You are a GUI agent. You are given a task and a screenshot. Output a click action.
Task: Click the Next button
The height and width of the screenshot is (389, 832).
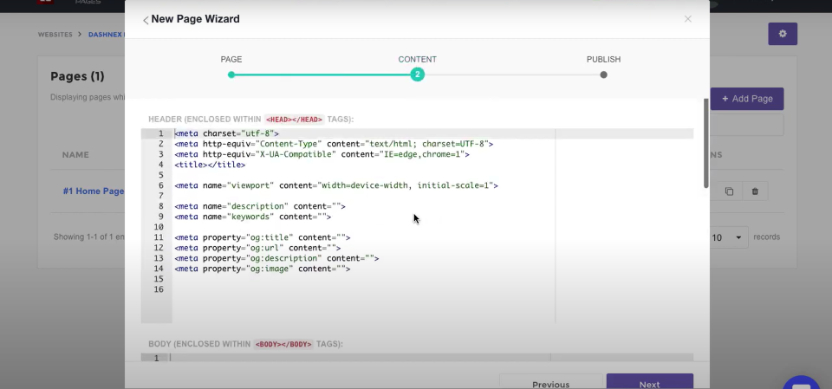[x=649, y=381]
